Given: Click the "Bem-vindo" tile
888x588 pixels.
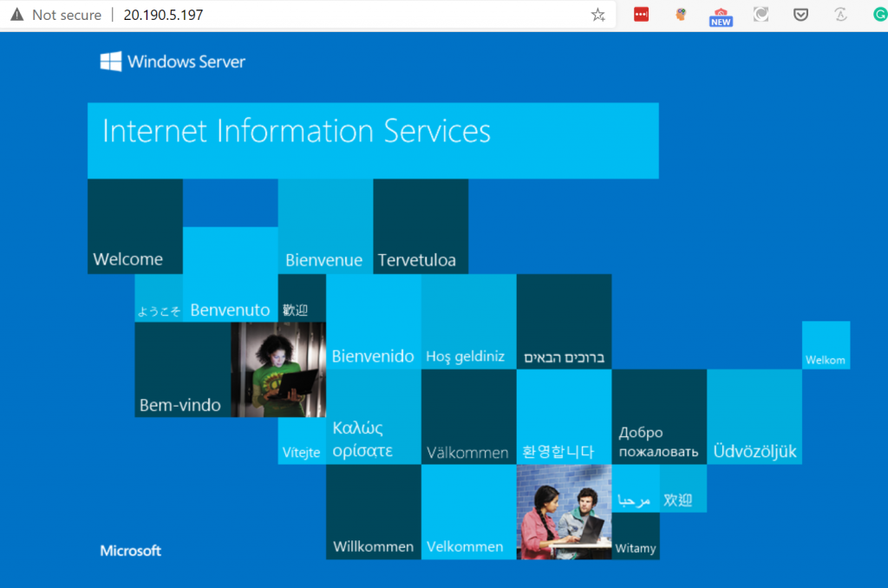Looking at the screenshot, I should pyautogui.click(x=183, y=369).
